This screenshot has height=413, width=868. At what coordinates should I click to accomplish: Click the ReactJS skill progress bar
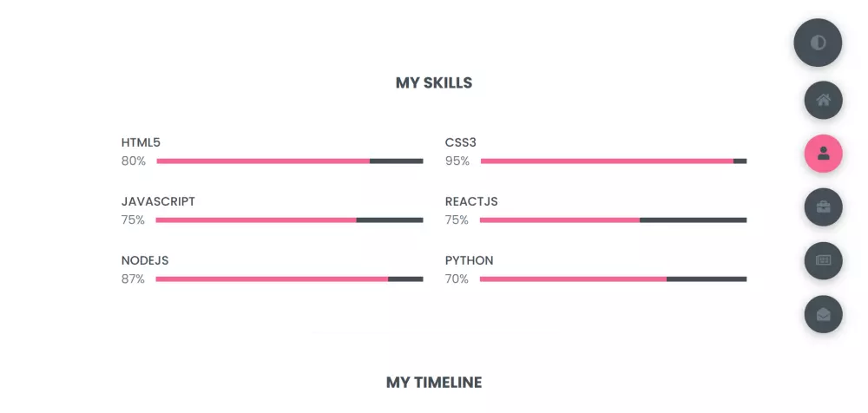pyautogui.click(x=613, y=220)
